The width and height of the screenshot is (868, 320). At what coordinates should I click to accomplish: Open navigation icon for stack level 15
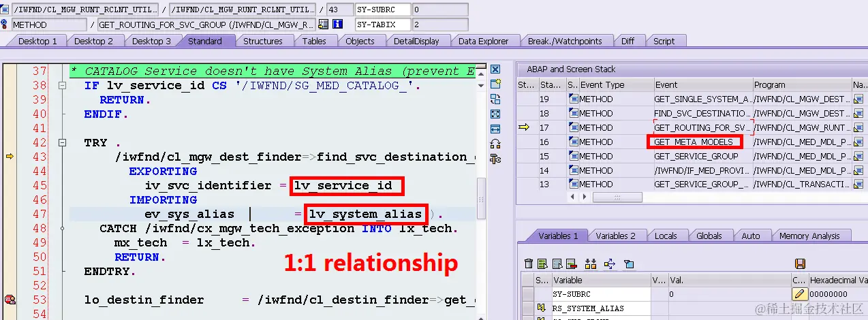[858, 156]
